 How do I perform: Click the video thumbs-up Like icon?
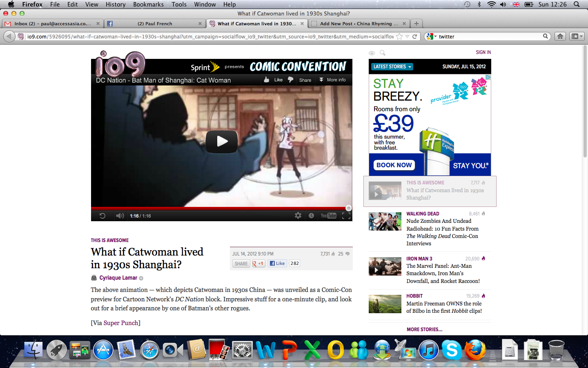pyautogui.click(x=267, y=80)
